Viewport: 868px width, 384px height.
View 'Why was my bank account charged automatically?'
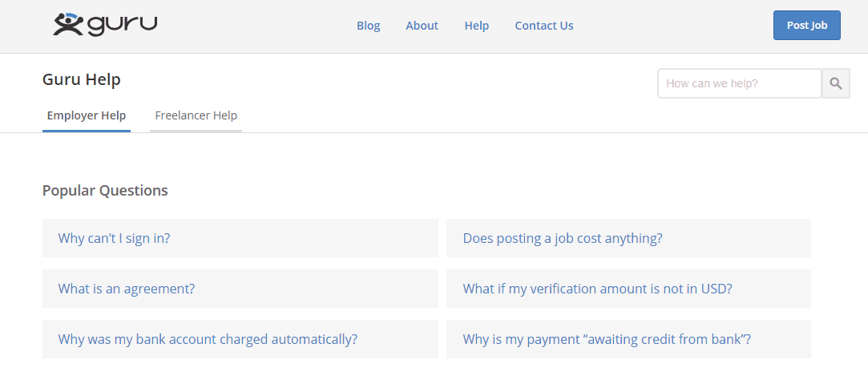coord(208,339)
